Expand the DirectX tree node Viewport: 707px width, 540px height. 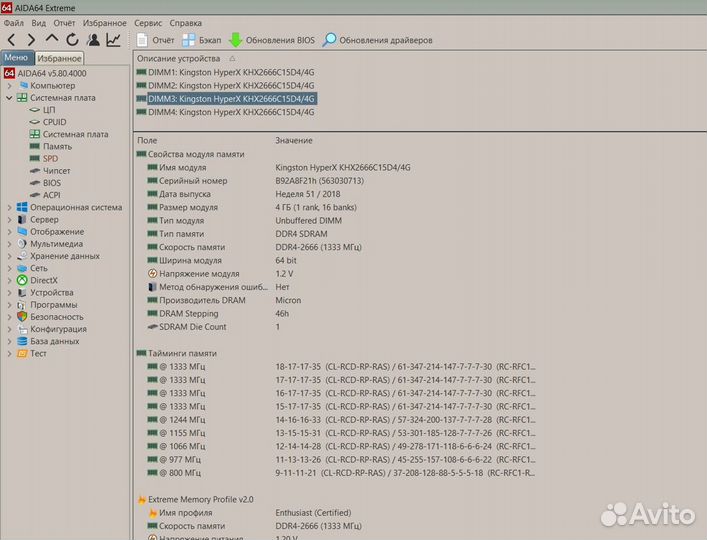pyautogui.click(x=9, y=280)
